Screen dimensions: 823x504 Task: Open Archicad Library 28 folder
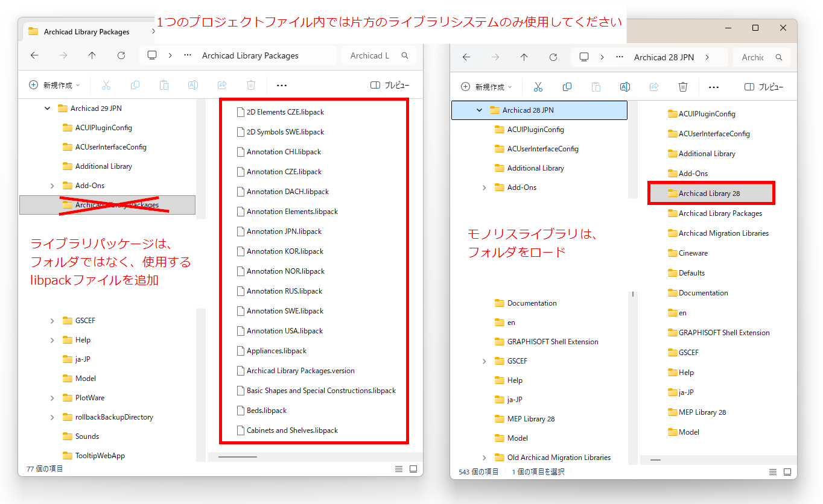711,194
